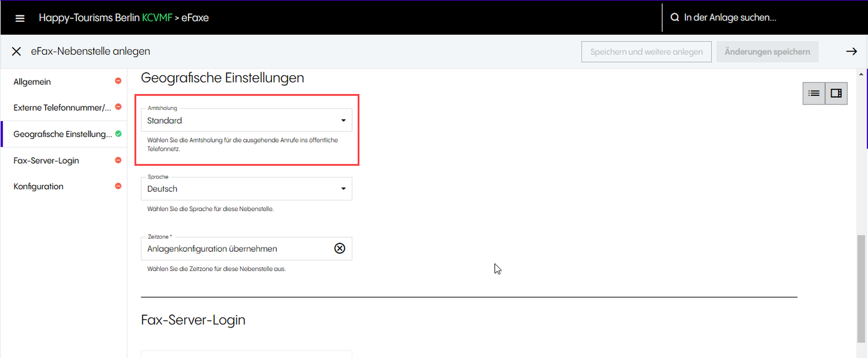
Task: Select Geografische Einstellungen in sidebar
Action: pos(62,134)
